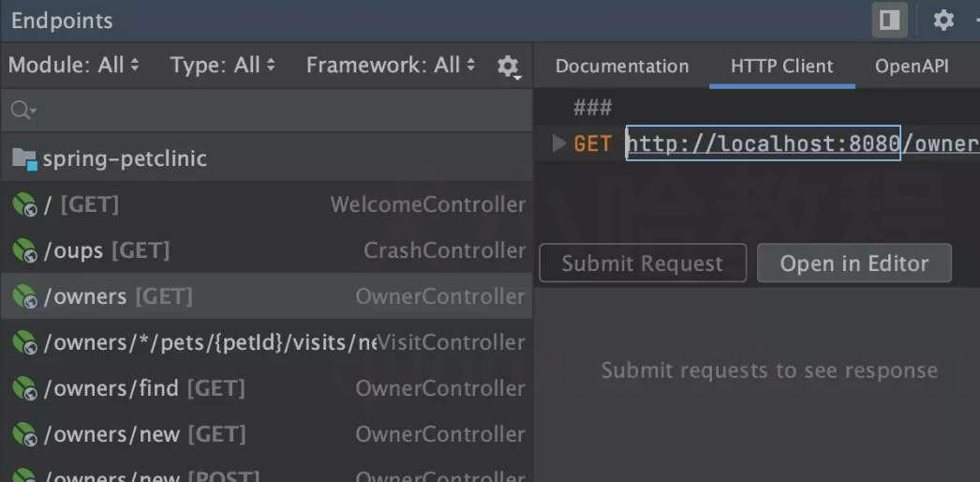
Task: Click the endpoint icon beside /owners/find
Action: point(24,388)
